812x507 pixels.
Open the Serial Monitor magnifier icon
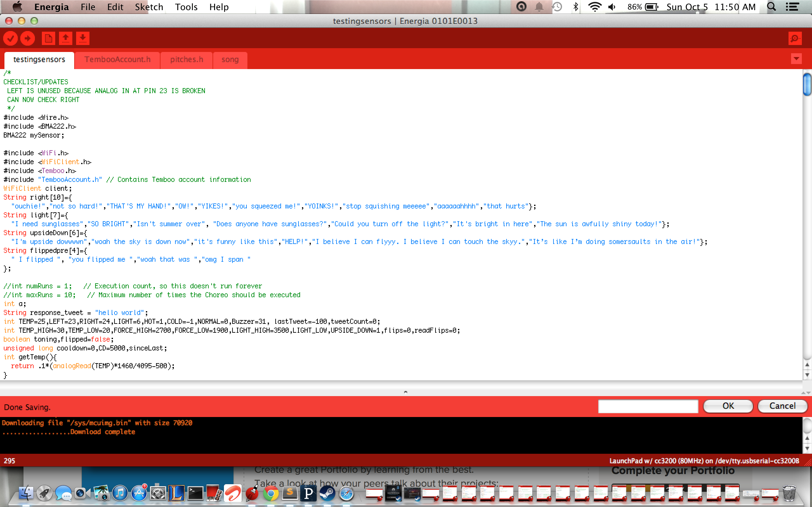click(x=795, y=38)
